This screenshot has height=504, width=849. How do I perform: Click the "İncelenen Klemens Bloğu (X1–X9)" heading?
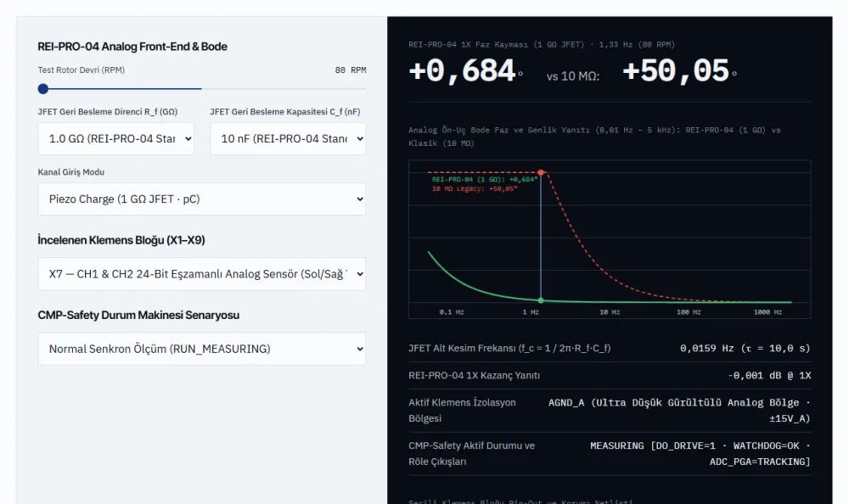click(121, 240)
